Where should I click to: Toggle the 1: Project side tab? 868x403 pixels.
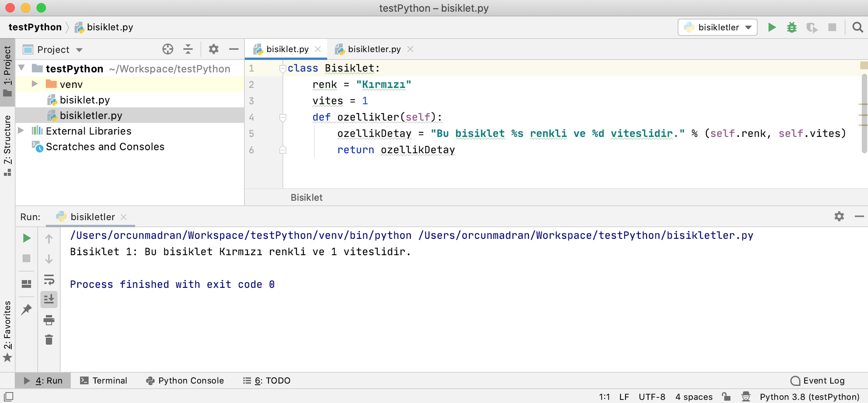coord(7,72)
